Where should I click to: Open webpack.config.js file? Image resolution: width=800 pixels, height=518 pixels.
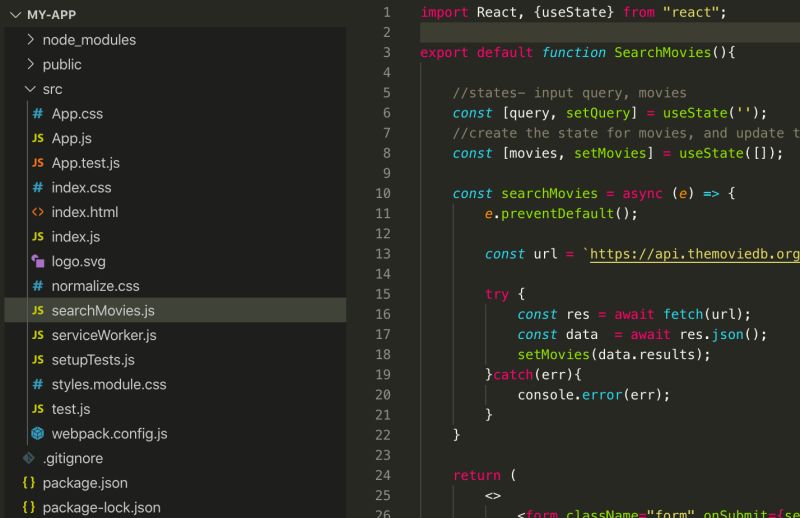[x=110, y=434]
